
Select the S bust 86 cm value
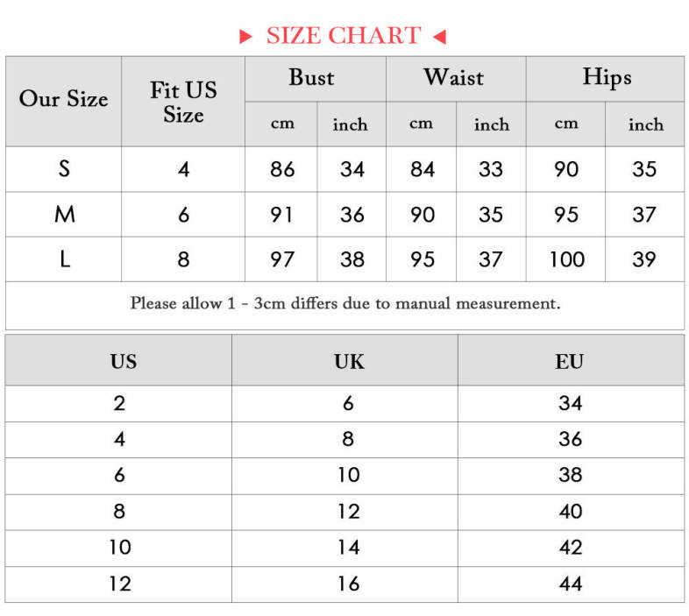[282, 169]
